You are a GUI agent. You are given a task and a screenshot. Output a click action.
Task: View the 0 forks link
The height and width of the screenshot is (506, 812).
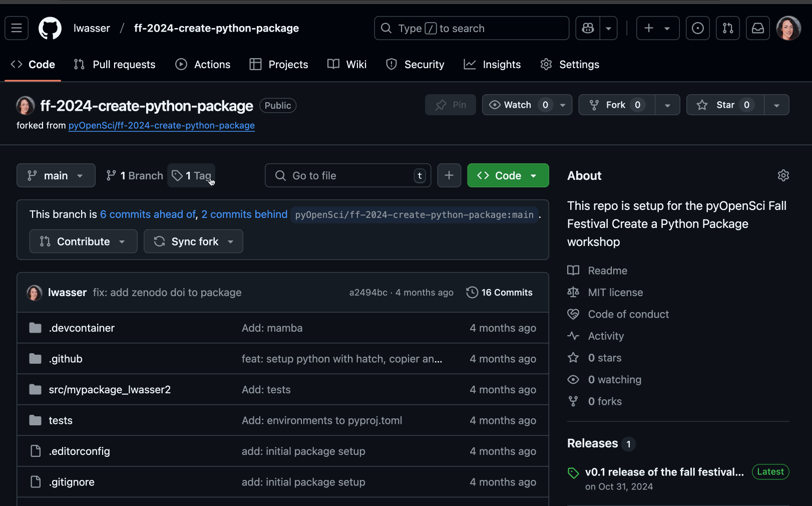(x=595, y=401)
